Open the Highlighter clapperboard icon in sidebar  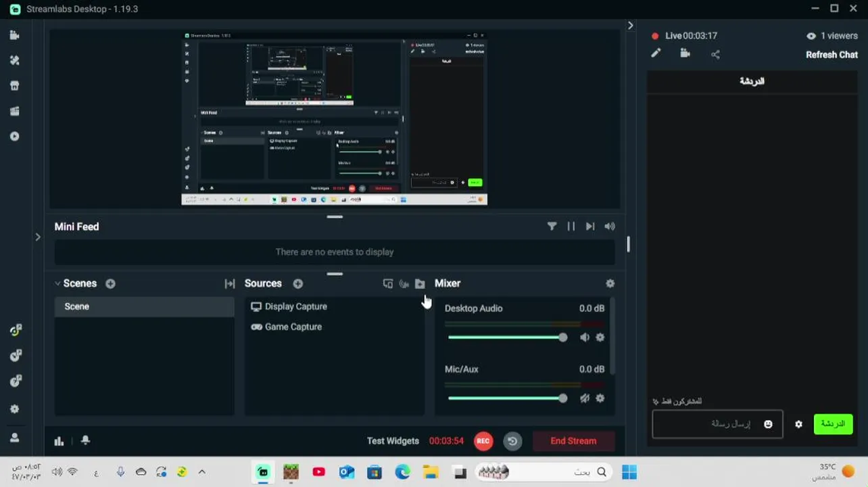click(x=15, y=111)
